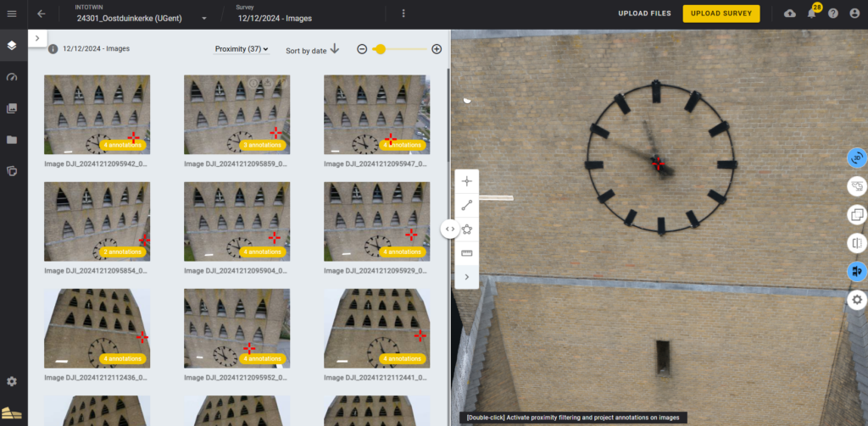Open the overlapping layers viewer icon
Screen dimensions: 868x426
pyautogui.click(x=857, y=214)
